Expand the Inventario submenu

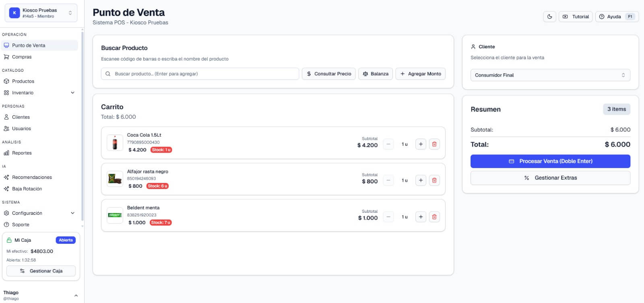click(39, 93)
